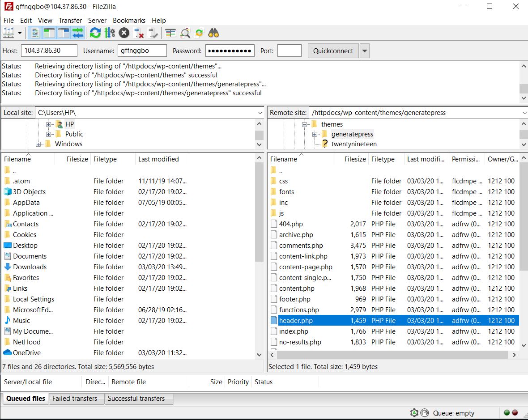Select the css remote folder icon

point(274,181)
